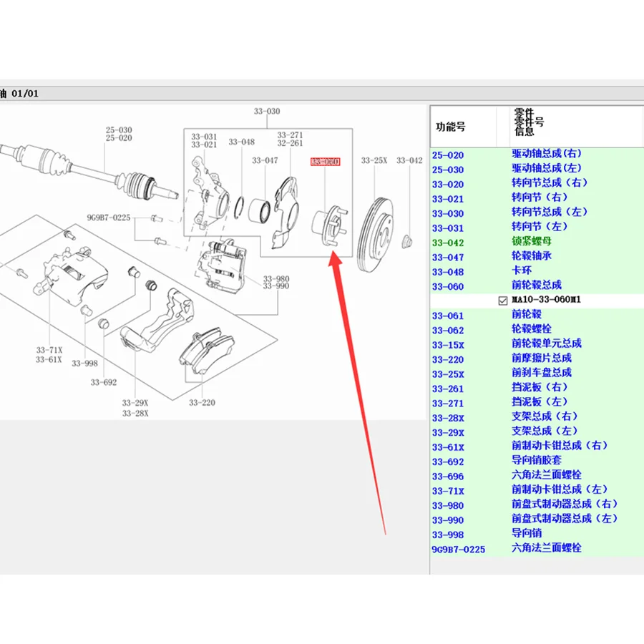Select row 33-061 前轮毂
This screenshot has width=644, height=644.
537,315
